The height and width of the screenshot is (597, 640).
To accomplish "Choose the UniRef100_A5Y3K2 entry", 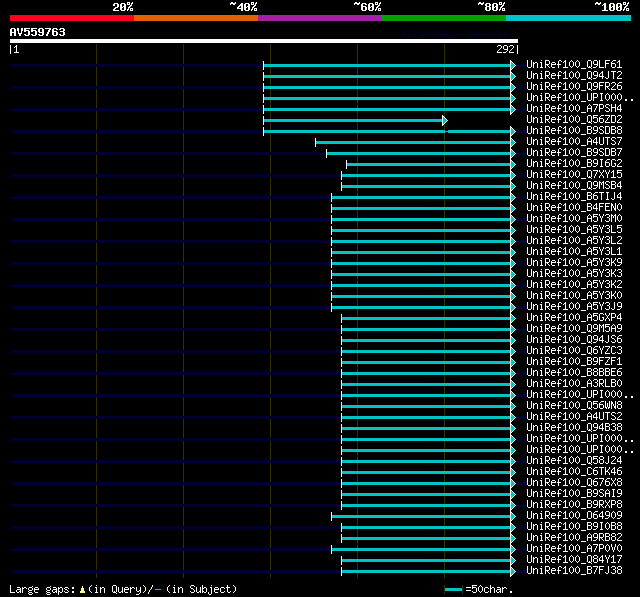I will click(x=574, y=285).
